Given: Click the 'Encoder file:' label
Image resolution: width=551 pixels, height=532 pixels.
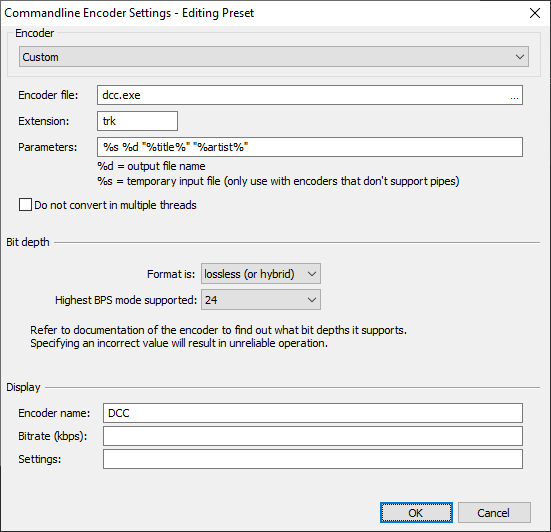Looking at the screenshot, I should pyautogui.click(x=48, y=95).
